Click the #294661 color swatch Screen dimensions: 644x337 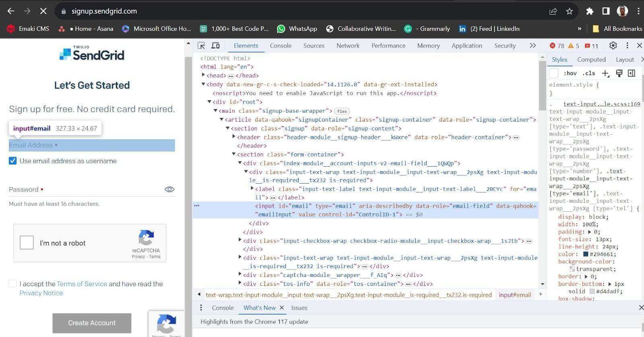(586, 254)
